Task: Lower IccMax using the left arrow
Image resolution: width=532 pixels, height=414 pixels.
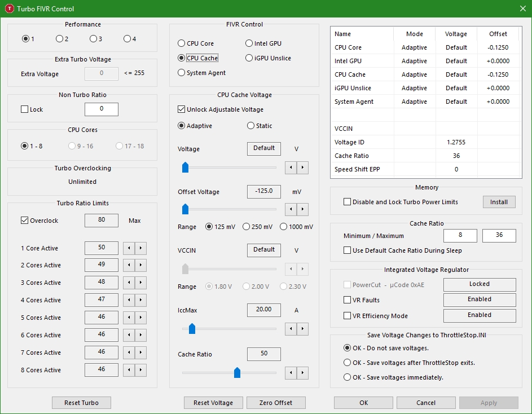Action: coord(291,329)
